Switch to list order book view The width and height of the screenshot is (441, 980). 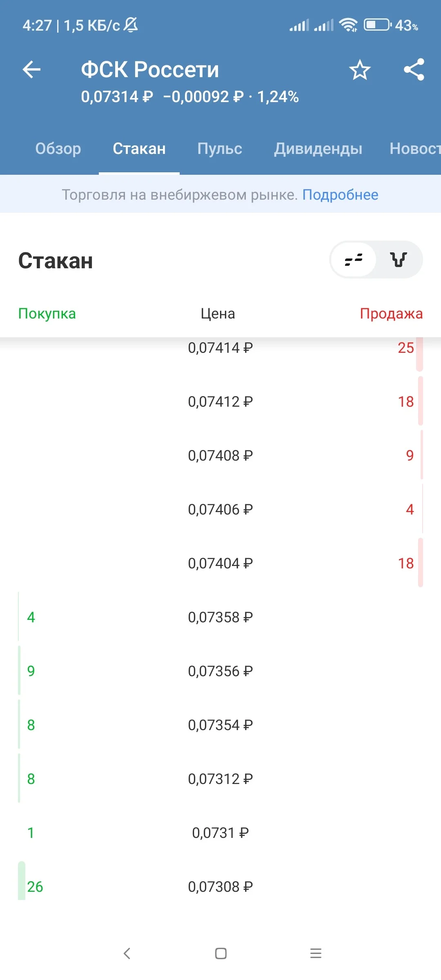click(x=353, y=260)
